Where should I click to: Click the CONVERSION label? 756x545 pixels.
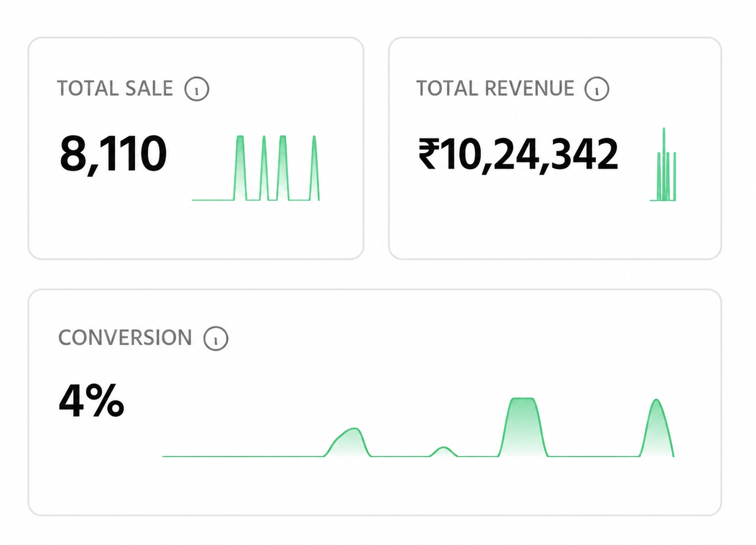pos(125,338)
